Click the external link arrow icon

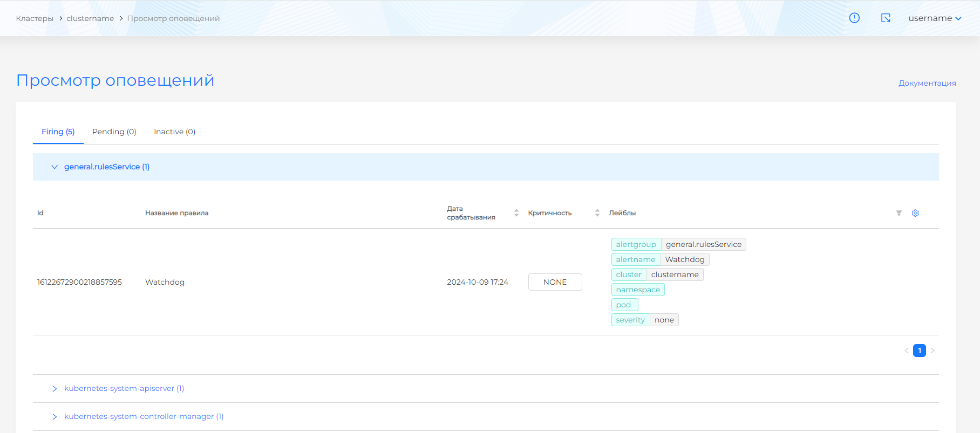(x=886, y=18)
